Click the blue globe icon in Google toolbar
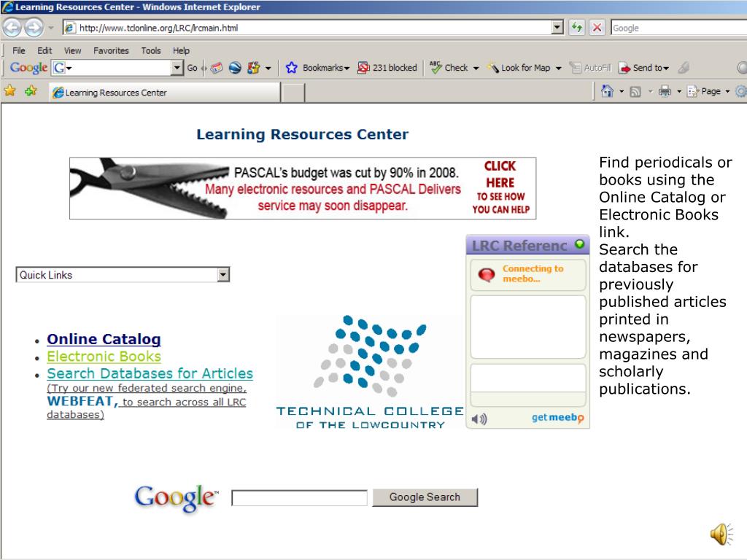This screenshot has width=747, height=560. (x=235, y=68)
